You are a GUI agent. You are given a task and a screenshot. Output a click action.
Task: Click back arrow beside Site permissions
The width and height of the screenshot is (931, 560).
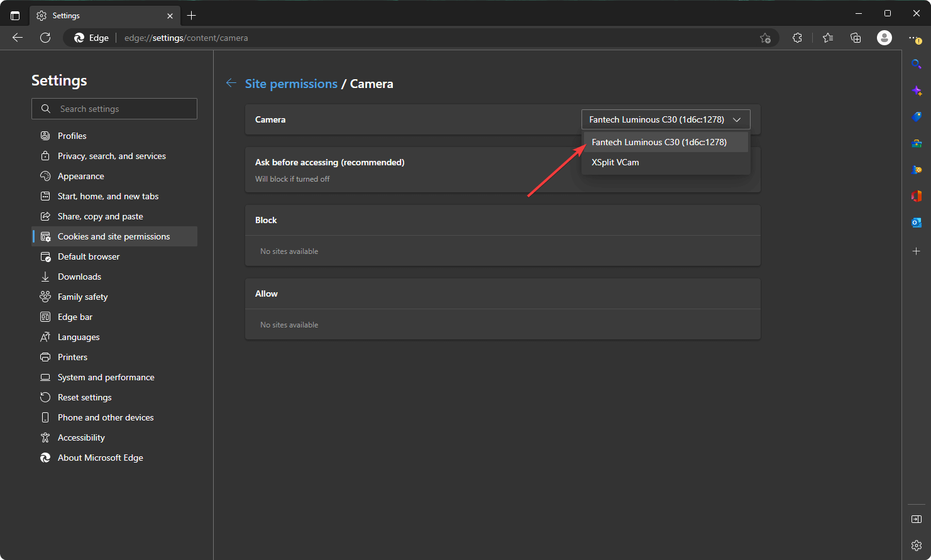[x=231, y=83]
